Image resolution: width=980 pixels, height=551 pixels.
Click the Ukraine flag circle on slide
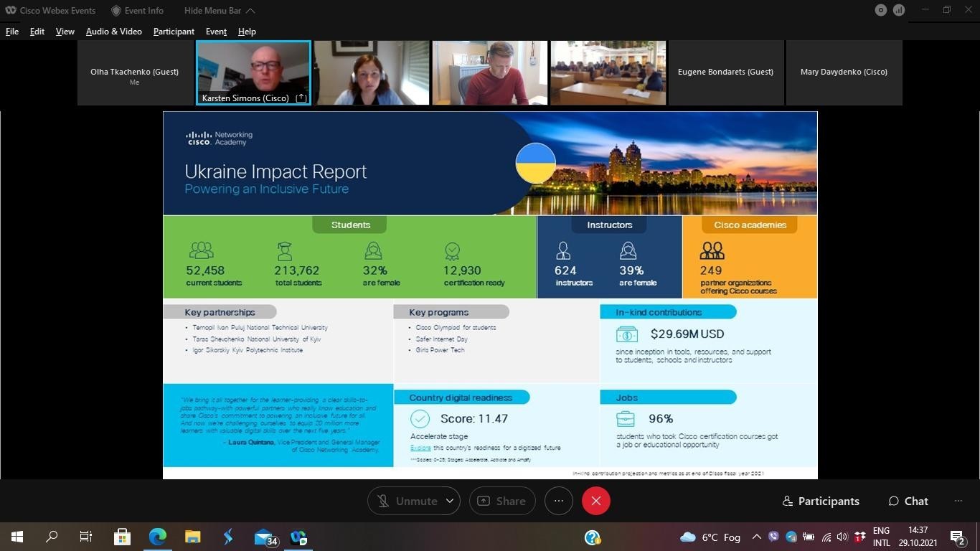[536, 163]
